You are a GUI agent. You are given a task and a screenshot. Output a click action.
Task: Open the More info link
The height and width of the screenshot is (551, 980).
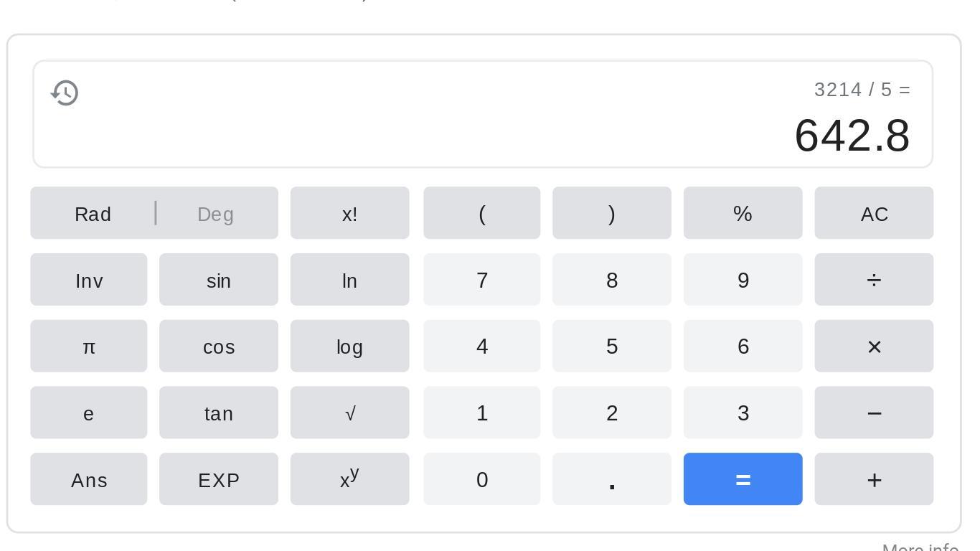click(x=920, y=547)
